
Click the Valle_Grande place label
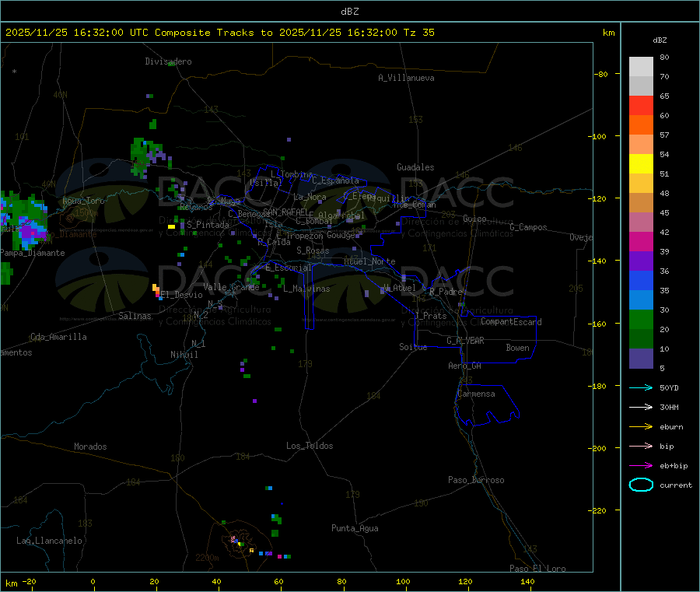pyautogui.click(x=231, y=287)
